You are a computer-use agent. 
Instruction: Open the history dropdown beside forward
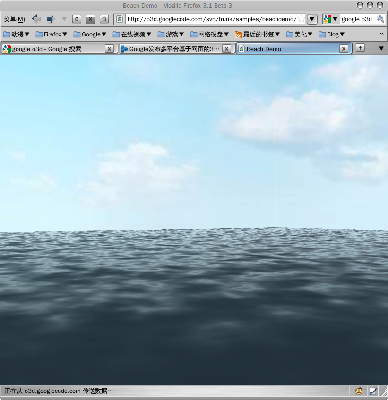(x=64, y=19)
